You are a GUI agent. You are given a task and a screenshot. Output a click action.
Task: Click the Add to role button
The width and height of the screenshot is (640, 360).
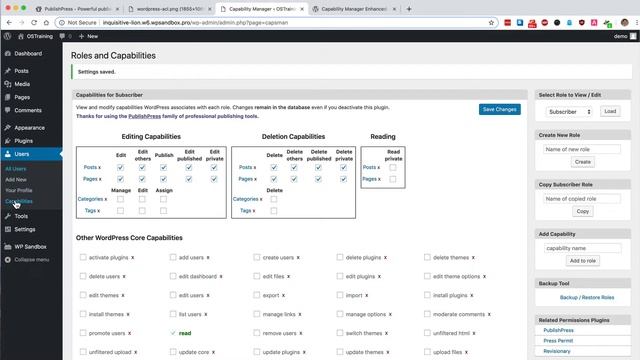coord(582,261)
